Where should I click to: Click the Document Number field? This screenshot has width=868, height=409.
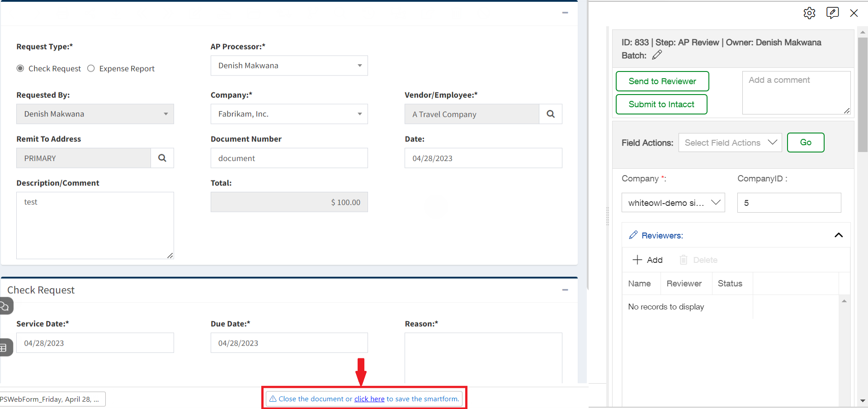click(289, 158)
